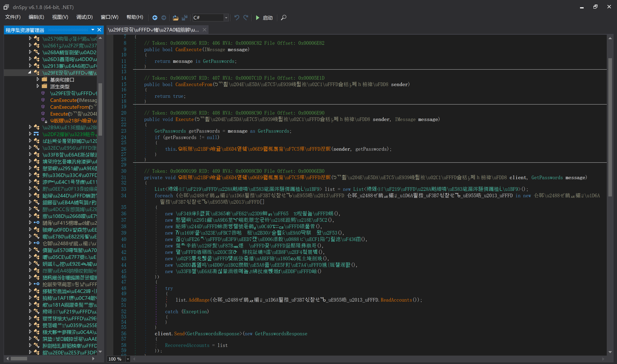The image size is (617, 364).
Task: Collapse the selected \u29FE class node
Action: (30, 72)
